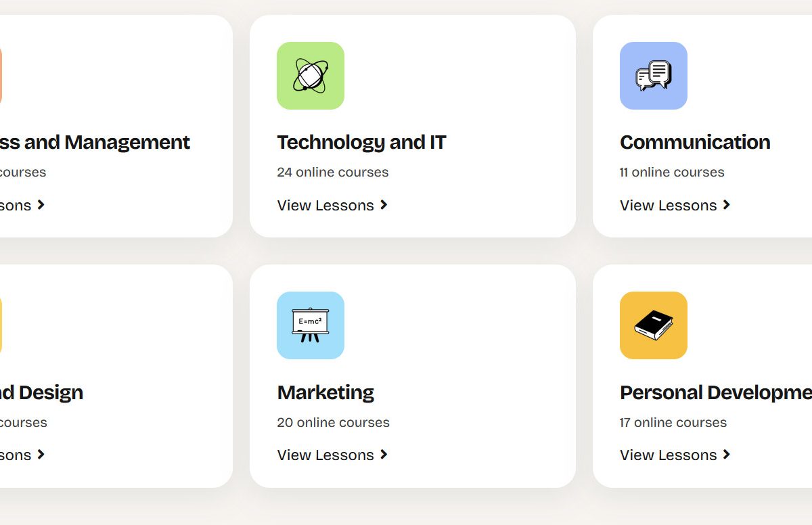Click chevron arrow under Communication card
The image size is (812, 525).
click(x=727, y=205)
